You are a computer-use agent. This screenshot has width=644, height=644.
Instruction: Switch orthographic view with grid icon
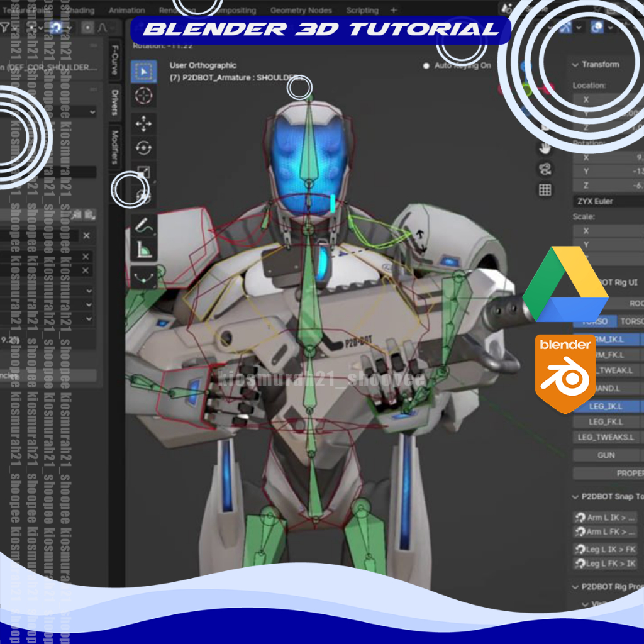(x=545, y=190)
